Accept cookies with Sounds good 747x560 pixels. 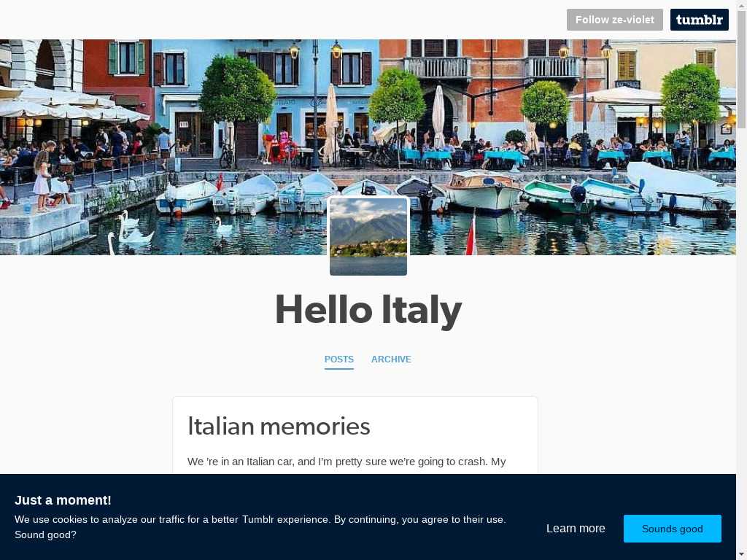[x=672, y=529]
